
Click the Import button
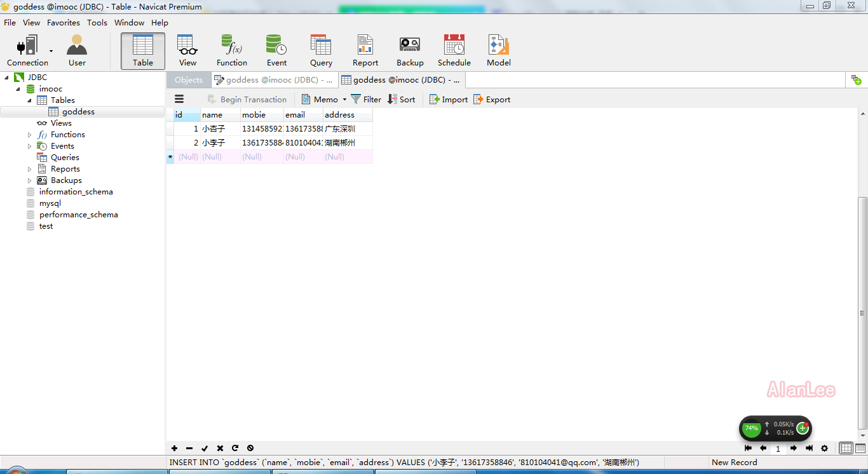(449, 99)
